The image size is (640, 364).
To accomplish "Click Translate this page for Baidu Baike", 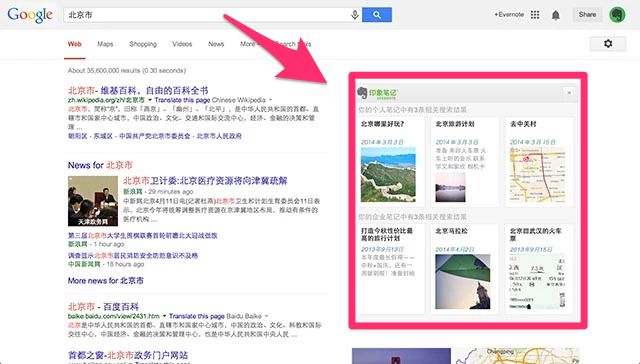I will (x=197, y=316).
